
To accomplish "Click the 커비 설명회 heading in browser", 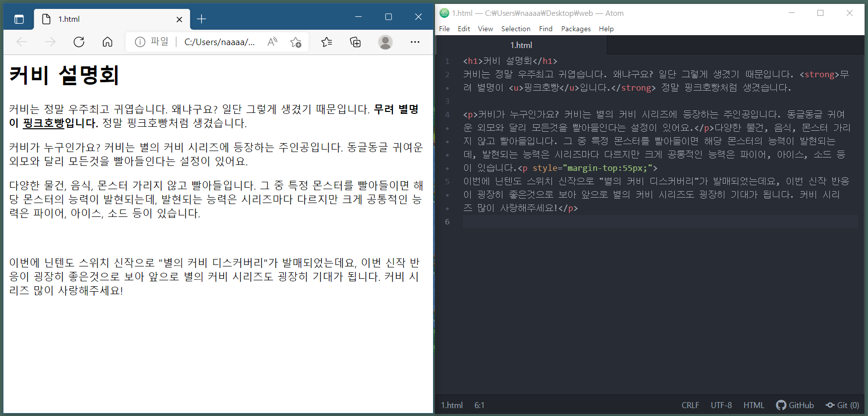I will (64, 75).
